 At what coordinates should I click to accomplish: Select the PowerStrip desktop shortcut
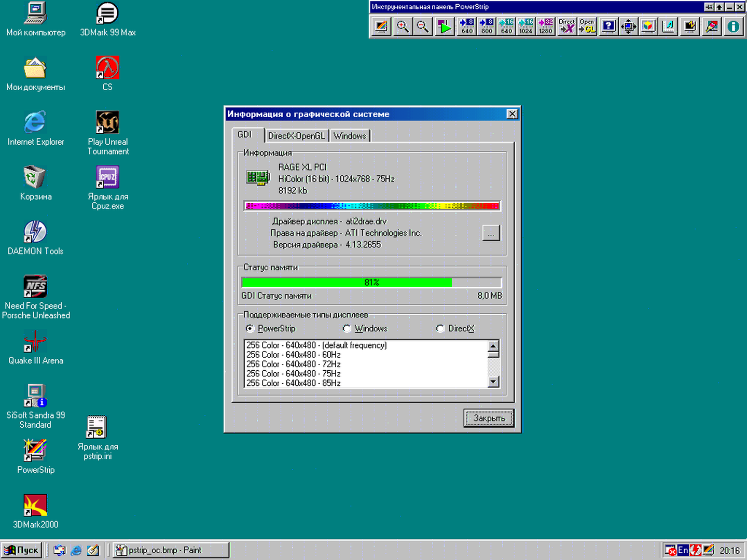(35, 456)
